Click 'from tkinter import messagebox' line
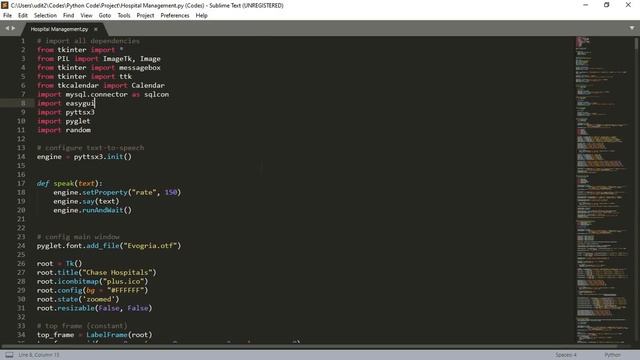640x360 pixels. tap(99, 68)
